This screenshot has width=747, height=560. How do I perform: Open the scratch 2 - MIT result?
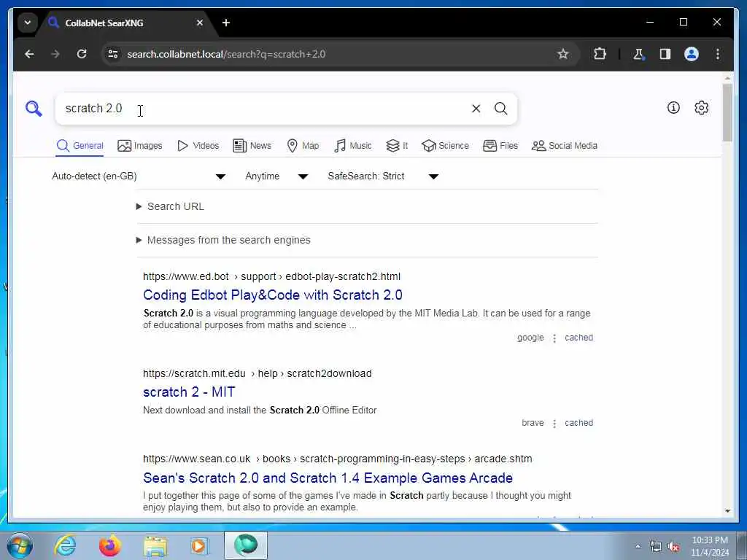[189, 392]
